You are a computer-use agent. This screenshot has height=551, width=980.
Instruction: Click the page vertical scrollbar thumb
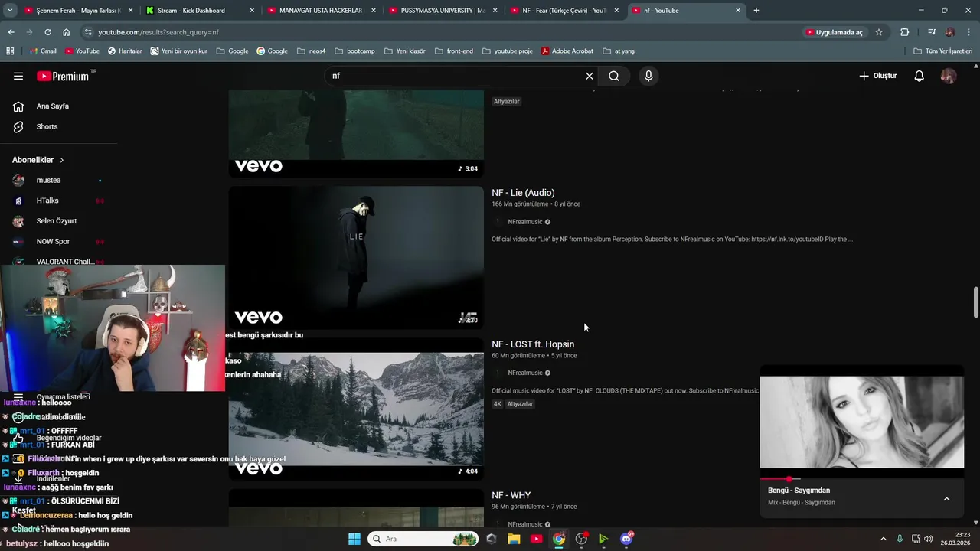[975, 302]
